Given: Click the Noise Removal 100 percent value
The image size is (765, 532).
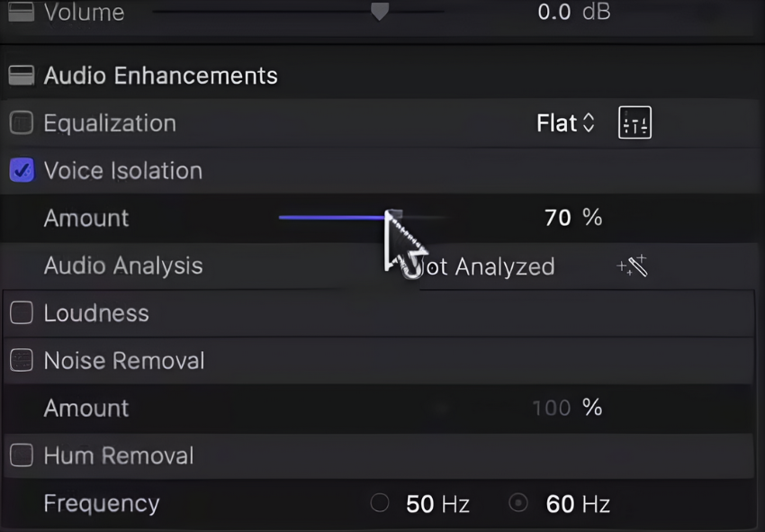Looking at the screenshot, I should pos(552,408).
